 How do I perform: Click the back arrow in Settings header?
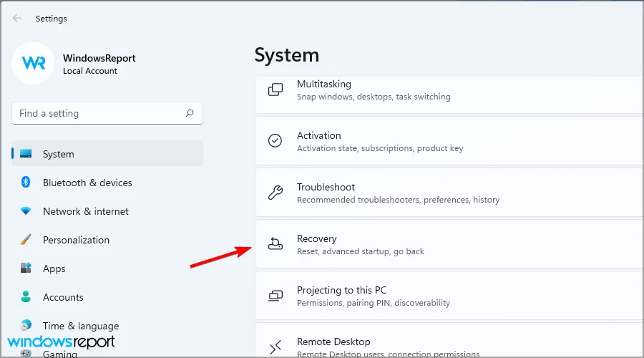tap(17, 19)
